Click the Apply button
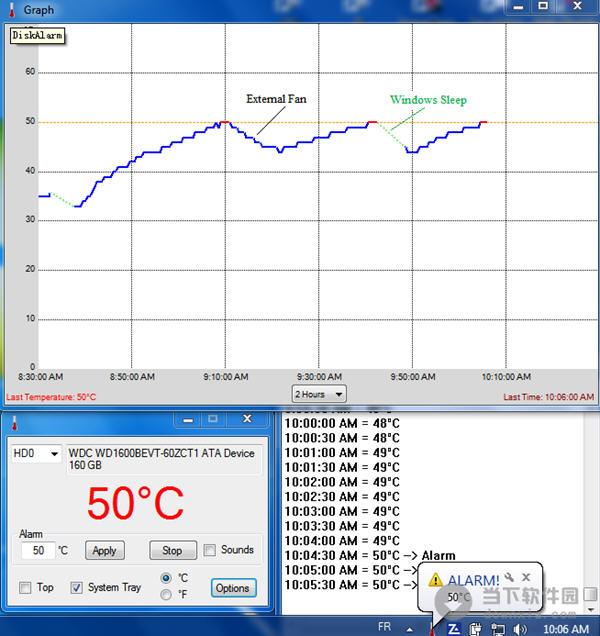This screenshot has width=600, height=636. pos(105,550)
